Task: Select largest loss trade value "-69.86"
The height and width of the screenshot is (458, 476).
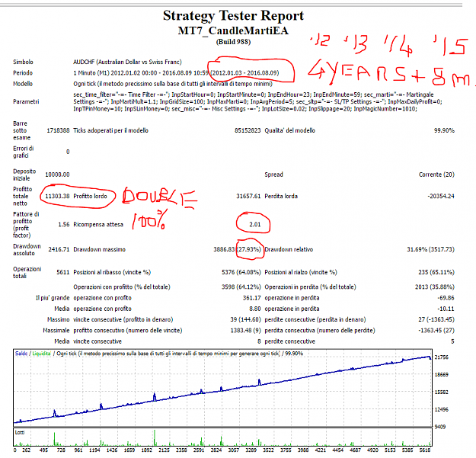Action: (x=446, y=298)
